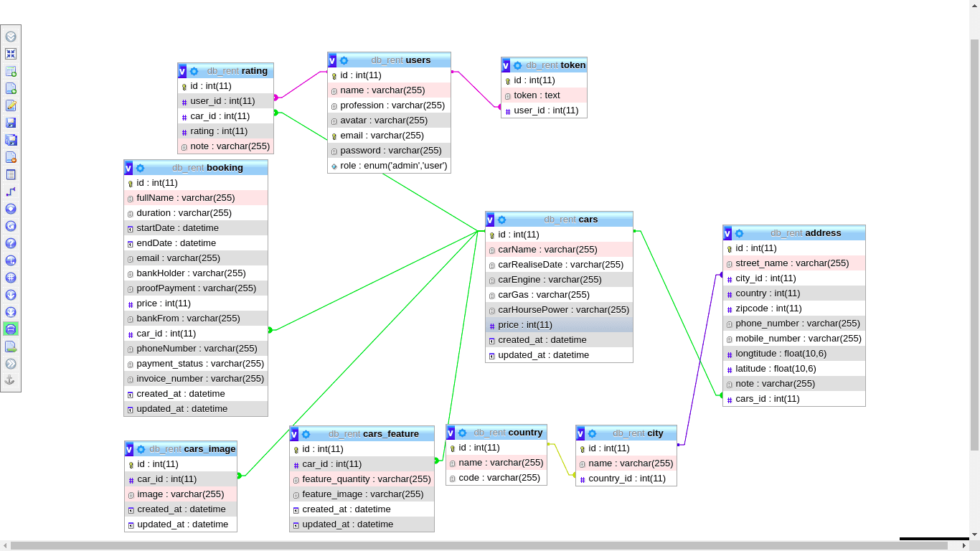This screenshot has width=980, height=551.
Task: Open options gear of users table
Action: [x=344, y=60]
